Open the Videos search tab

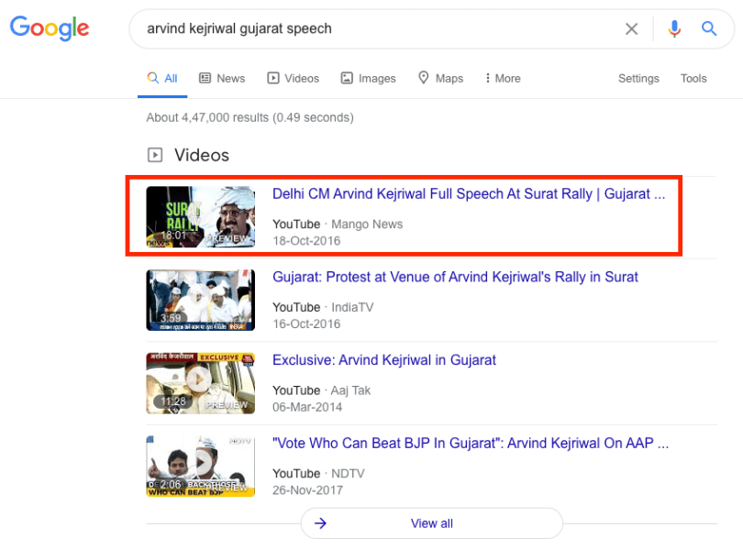coord(294,79)
